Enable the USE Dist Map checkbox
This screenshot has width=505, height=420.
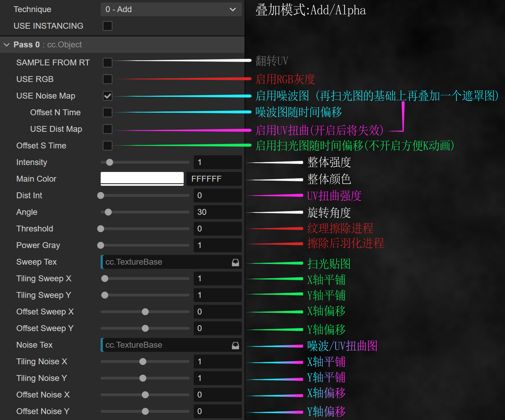point(108,129)
